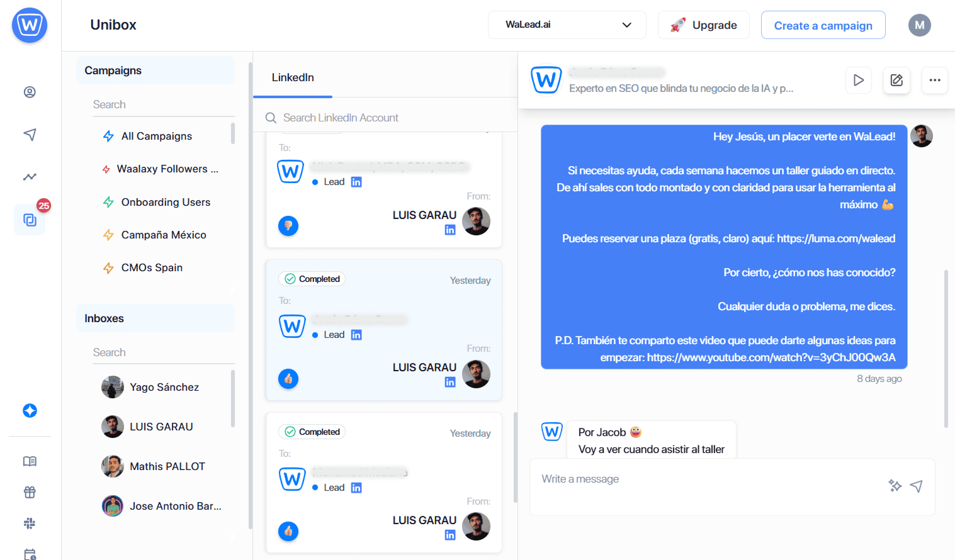The image size is (955, 560).
Task: Select the Waalaxy Followers campaign
Action: (161, 169)
